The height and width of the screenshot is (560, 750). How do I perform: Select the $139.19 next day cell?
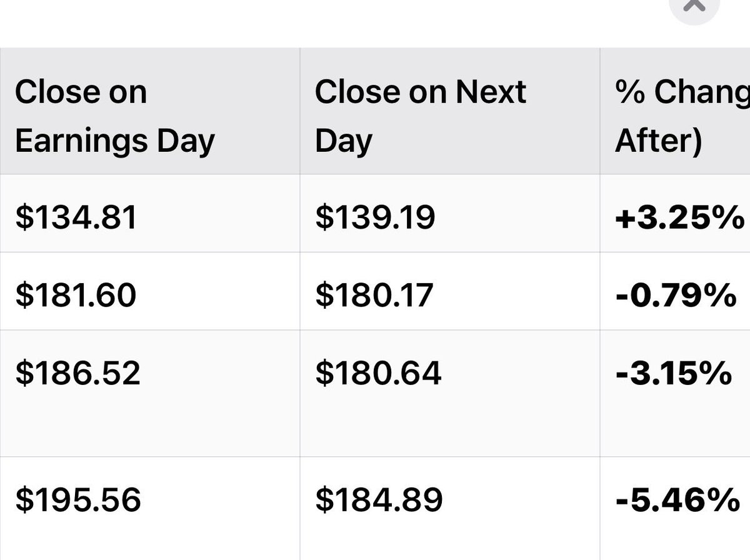pos(450,213)
